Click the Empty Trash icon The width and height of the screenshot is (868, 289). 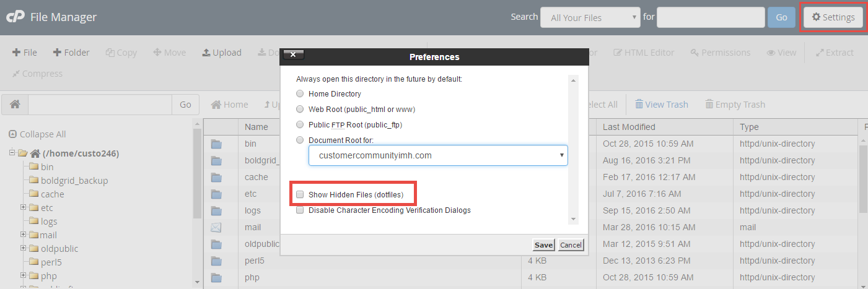pos(709,105)
